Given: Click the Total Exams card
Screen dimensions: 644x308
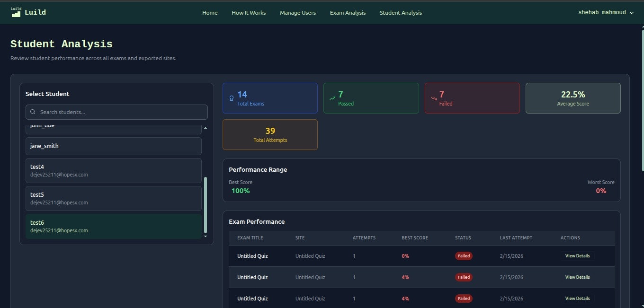Looking at the screenshot, I should tap(270, 98).
